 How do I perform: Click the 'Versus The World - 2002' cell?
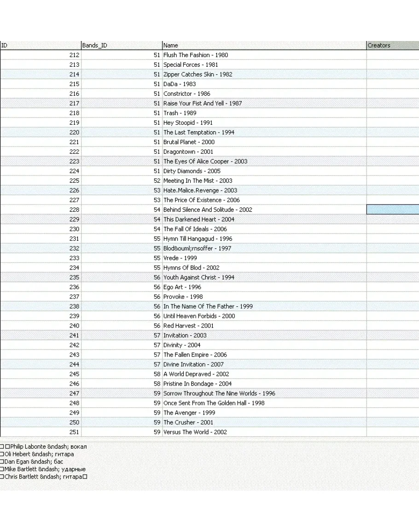195,432
